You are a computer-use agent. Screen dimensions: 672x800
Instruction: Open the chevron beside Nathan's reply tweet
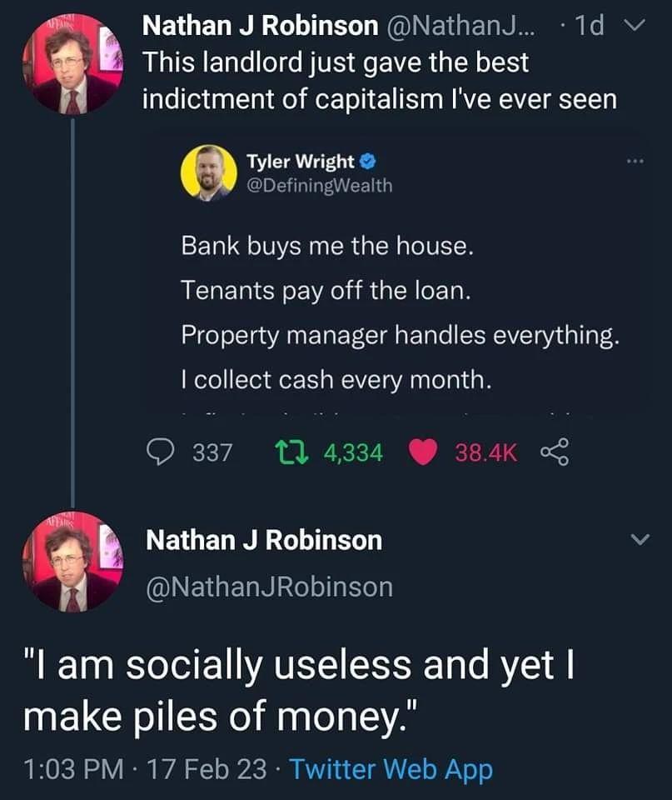click(638, 538)
